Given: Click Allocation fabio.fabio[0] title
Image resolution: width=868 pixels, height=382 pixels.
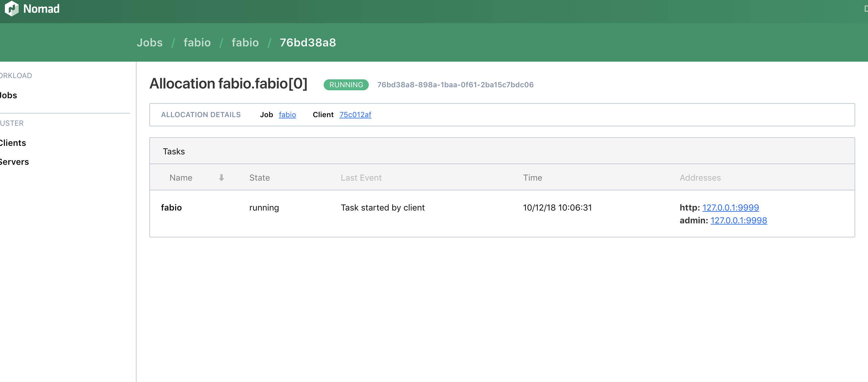Looking at the screenshot, I should [x=229, y=84].
